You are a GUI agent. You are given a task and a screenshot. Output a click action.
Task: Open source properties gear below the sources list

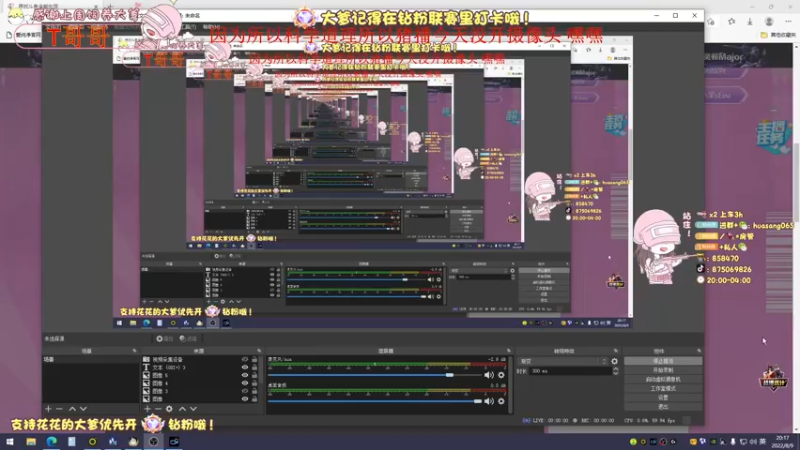(169, 409)
